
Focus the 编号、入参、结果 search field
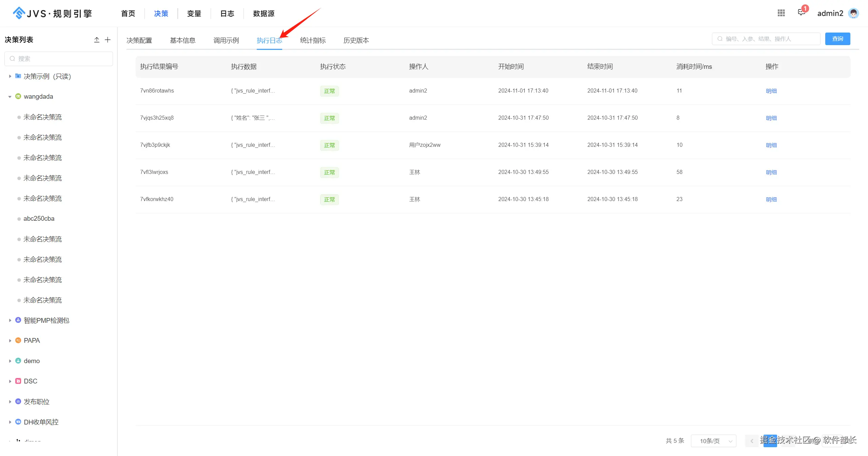point(767,39)
